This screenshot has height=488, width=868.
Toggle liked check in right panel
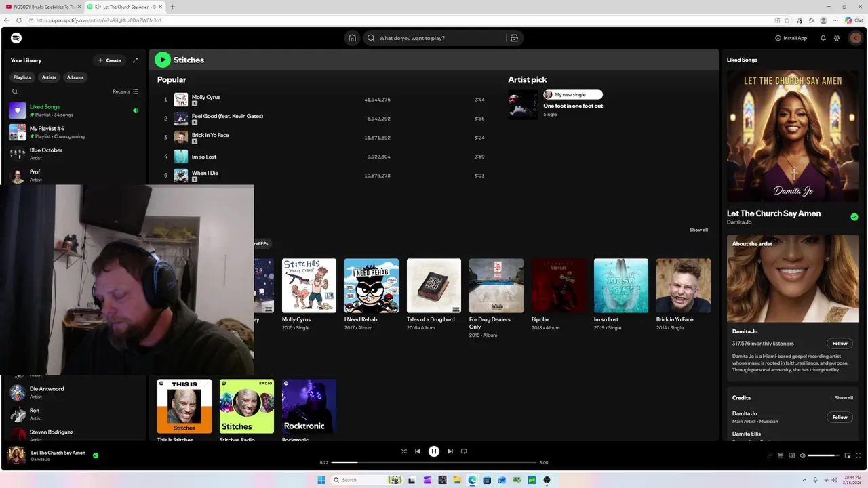click(854, 217)
